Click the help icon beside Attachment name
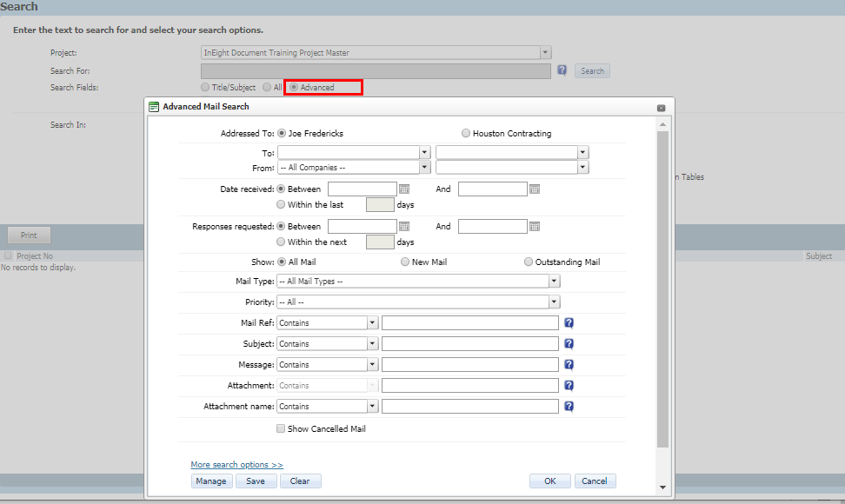The height and width of the screenshot is (504, 845). click(569, 406)
